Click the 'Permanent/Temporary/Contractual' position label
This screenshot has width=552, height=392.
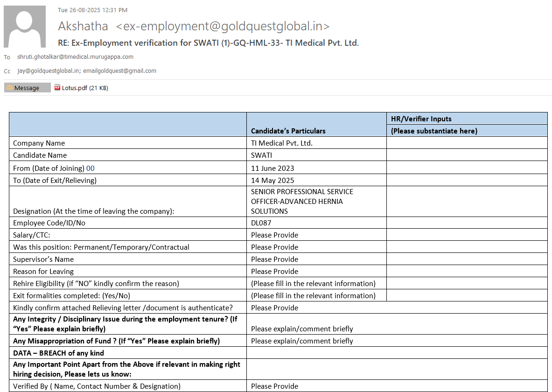click(101, 247)
